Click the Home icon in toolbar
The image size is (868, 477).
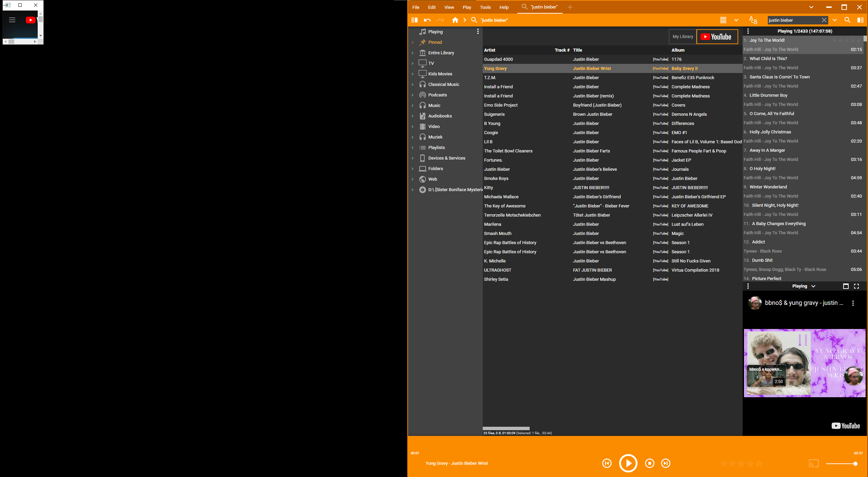coord(455,20)
